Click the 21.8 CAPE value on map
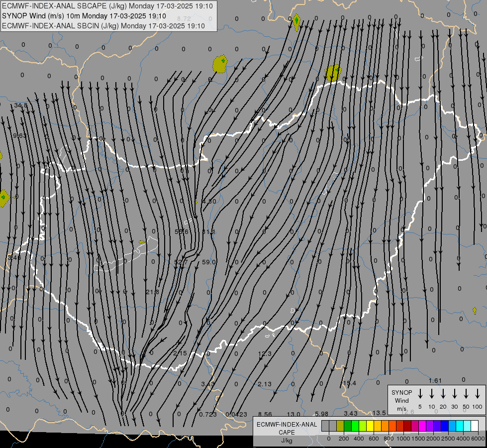 [x=152, y=292]
